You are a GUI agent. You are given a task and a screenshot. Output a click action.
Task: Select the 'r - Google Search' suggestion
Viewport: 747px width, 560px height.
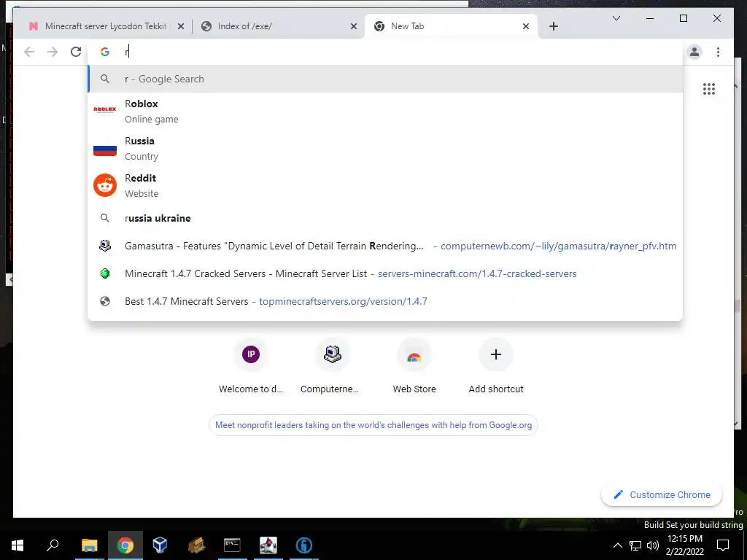click(x=385, y=79)
